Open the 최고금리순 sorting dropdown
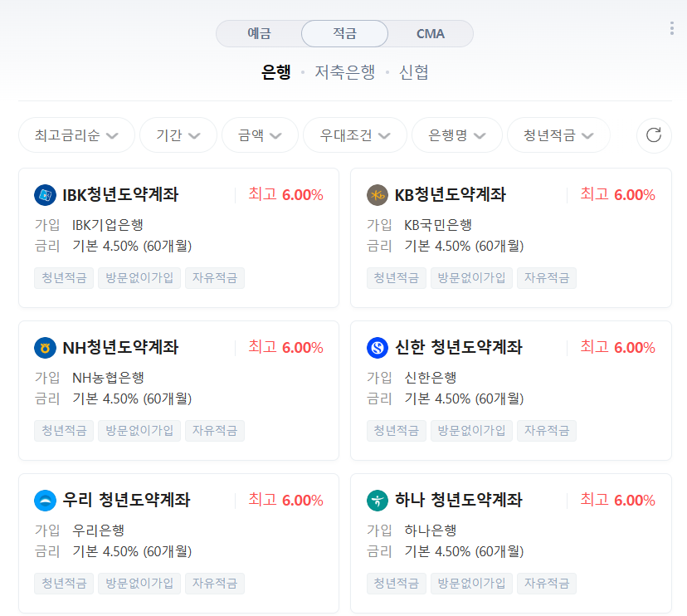This screenshot has width=687, height=616. (76, 135)
